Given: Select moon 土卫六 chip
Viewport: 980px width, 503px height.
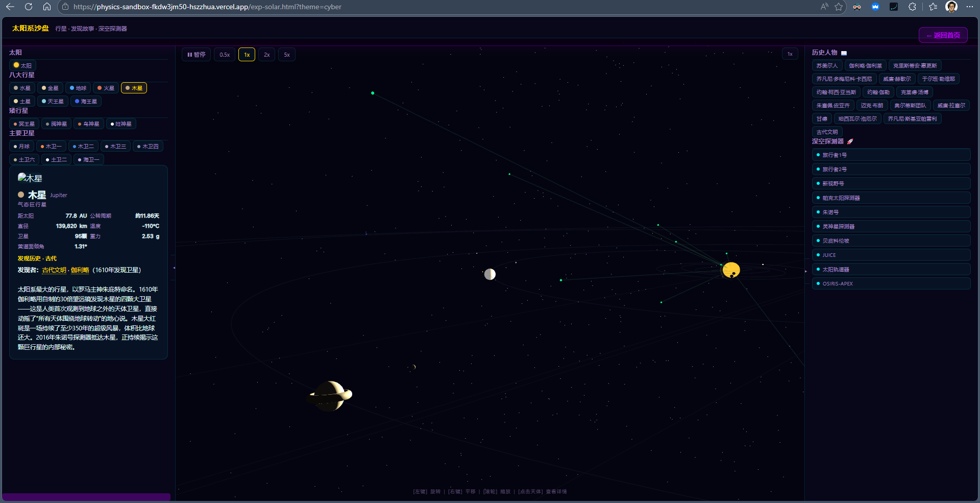Looking at the screenshot, I should pos(24,159).
